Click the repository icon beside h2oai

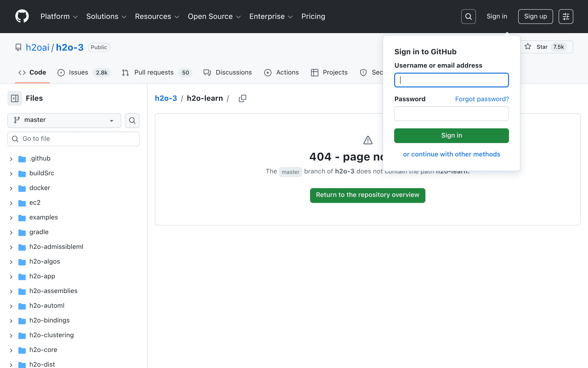pos(18,47)
